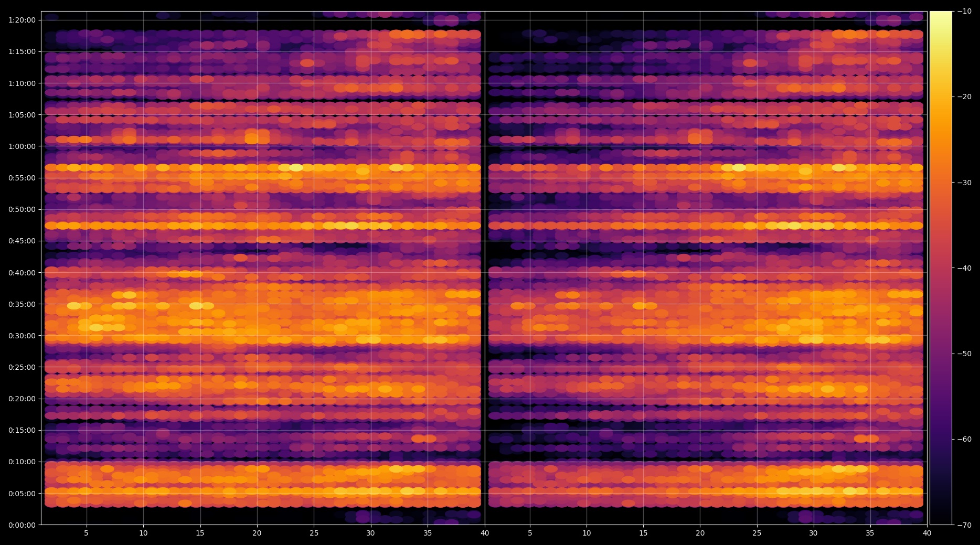The image size is (980, 545).
Task: Click the 0:00:00 time axis label
Action: click(22, 525)
